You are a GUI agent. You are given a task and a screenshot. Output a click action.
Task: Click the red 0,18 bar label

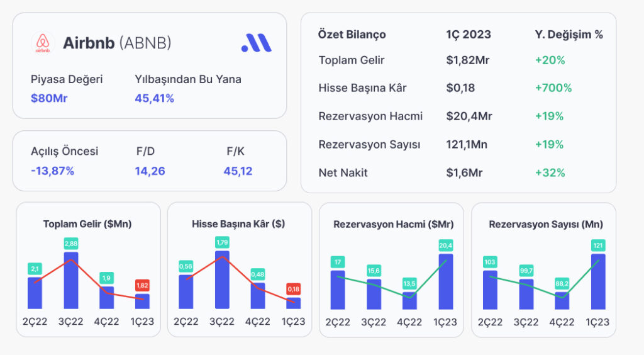[294, 290]
